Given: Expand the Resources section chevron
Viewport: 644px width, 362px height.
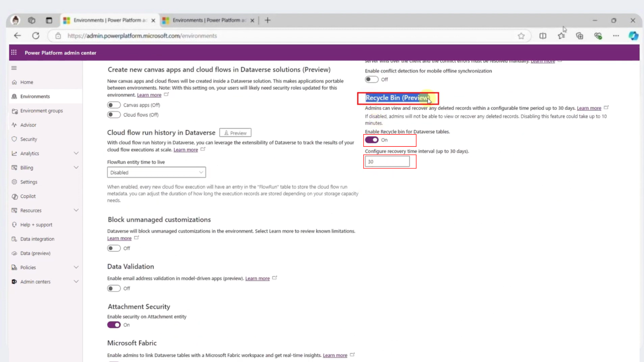Looking at the screenshot, I should pyautogui.click(x=76, y=210).
